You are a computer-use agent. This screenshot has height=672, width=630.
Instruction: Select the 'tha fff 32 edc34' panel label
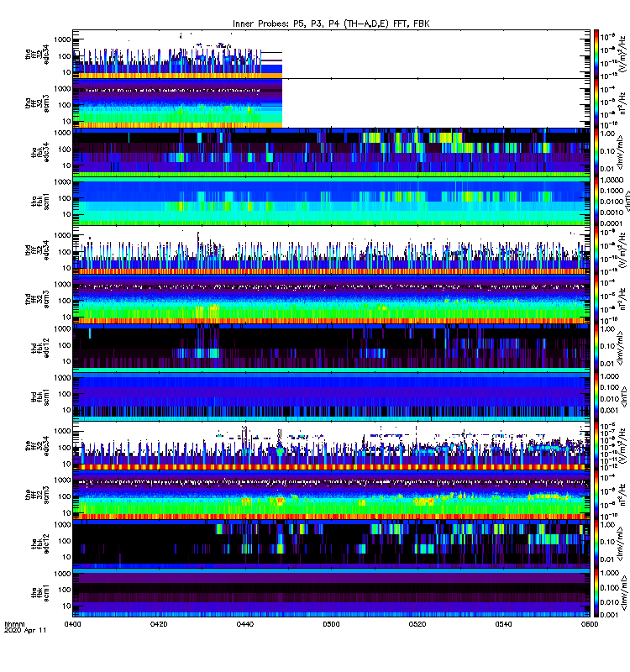(x=37, y=55)
